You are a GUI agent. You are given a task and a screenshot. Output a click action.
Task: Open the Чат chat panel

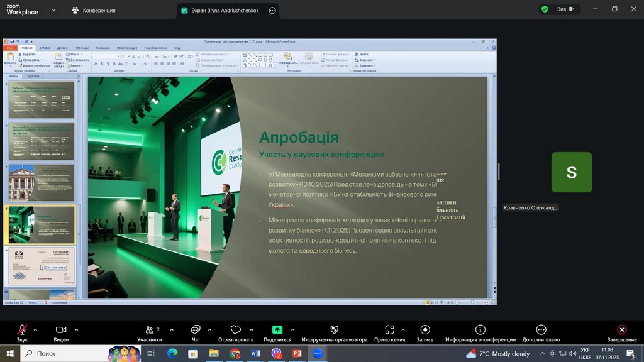pos(195,331)
